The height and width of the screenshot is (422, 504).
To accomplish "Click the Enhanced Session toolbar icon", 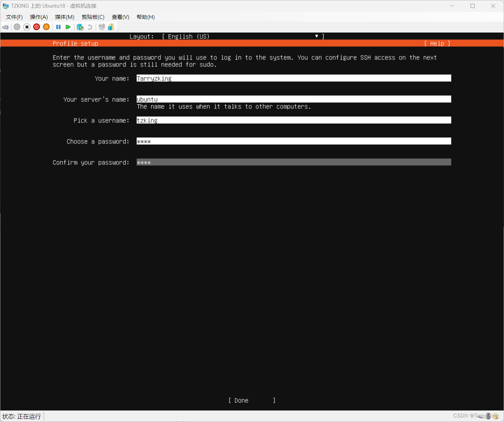I will tap(102, 27).
